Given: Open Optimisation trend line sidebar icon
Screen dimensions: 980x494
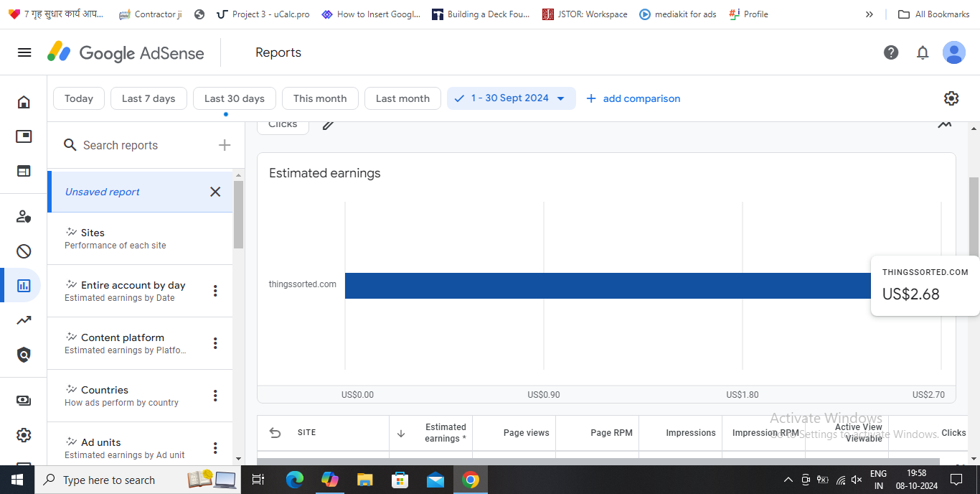Looking at the screenshot, I should tap(24, 320).
